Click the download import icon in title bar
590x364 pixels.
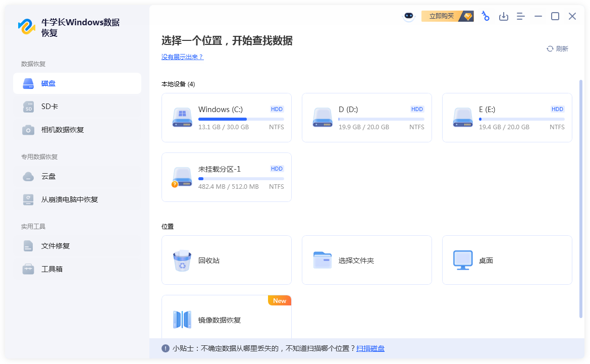click(x=503, y=16)
